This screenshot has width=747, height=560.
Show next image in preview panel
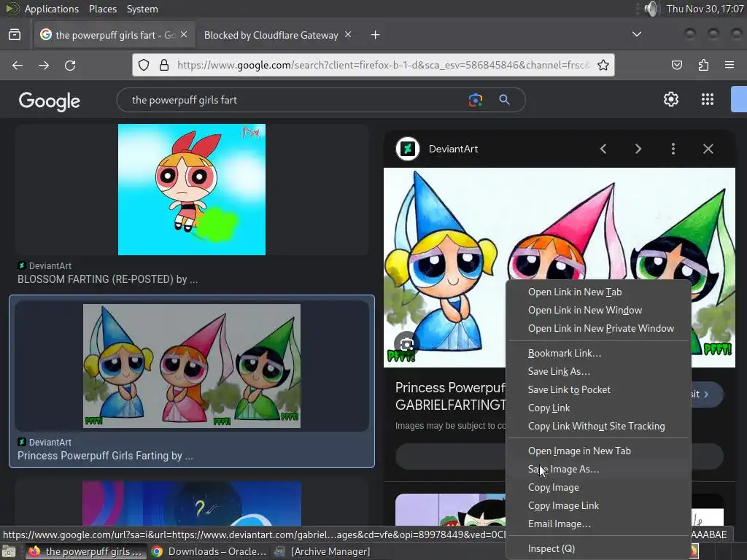[x=638, y=149]
